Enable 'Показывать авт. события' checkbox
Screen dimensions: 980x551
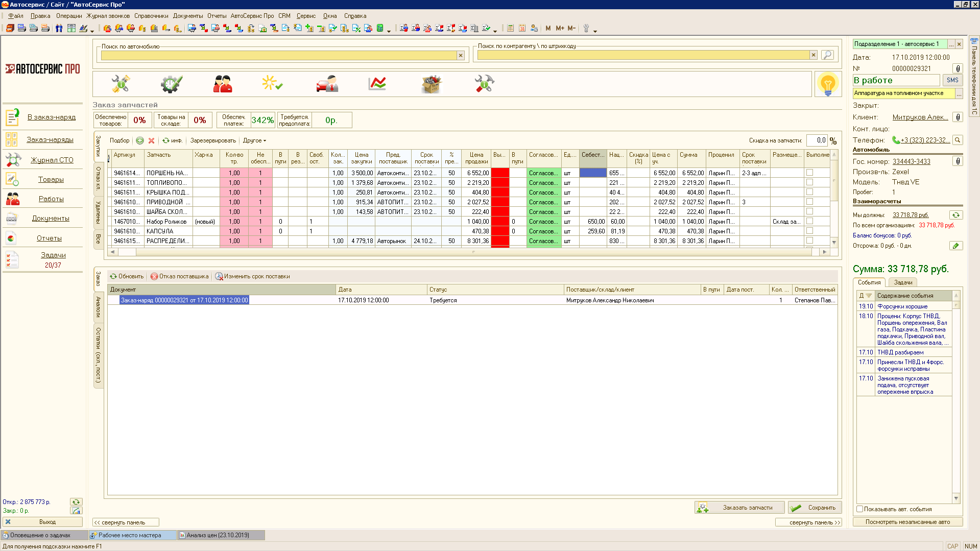860,509
